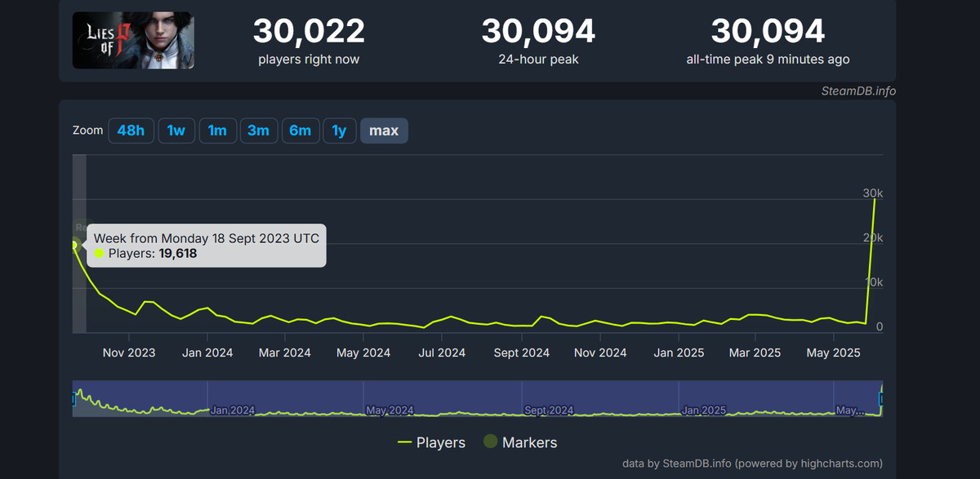The image size is (980, 479).
Task: Switch to 1m chart view
Action: tap(217, 131)
